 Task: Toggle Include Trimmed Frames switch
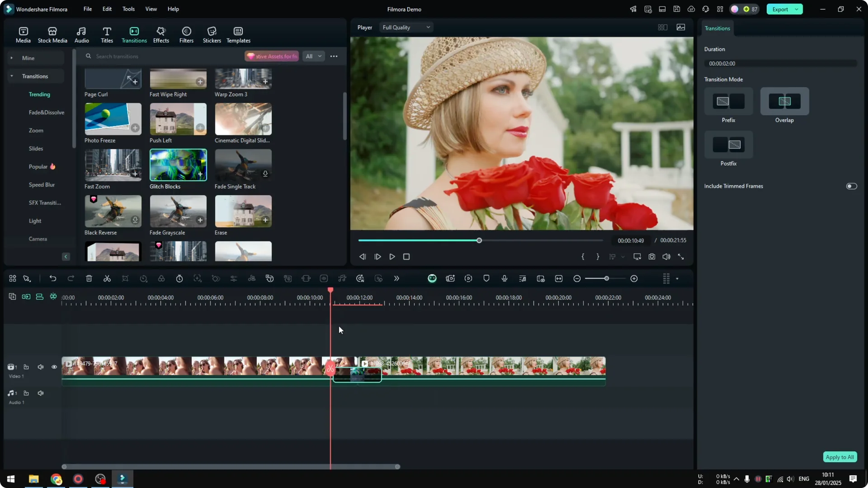(851, 186)
